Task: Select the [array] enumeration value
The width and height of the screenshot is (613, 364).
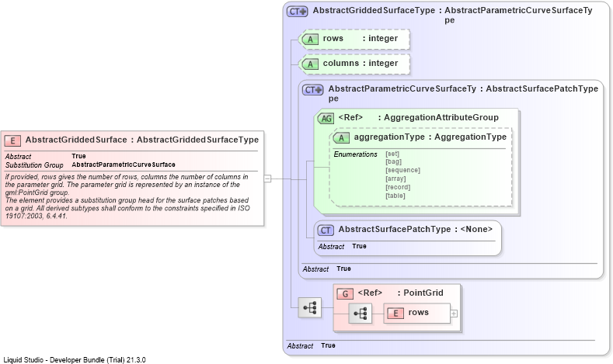Action: click(395, 179)
